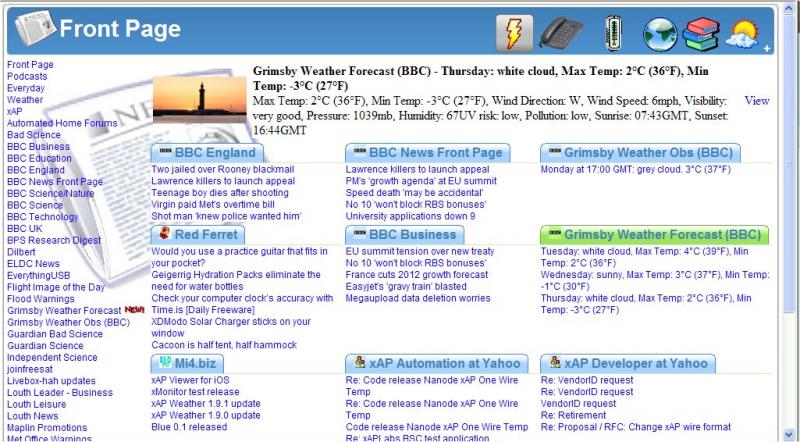Select Weather in the sidebar list
This screenshot has height=442, width=800.
(25, 100)
